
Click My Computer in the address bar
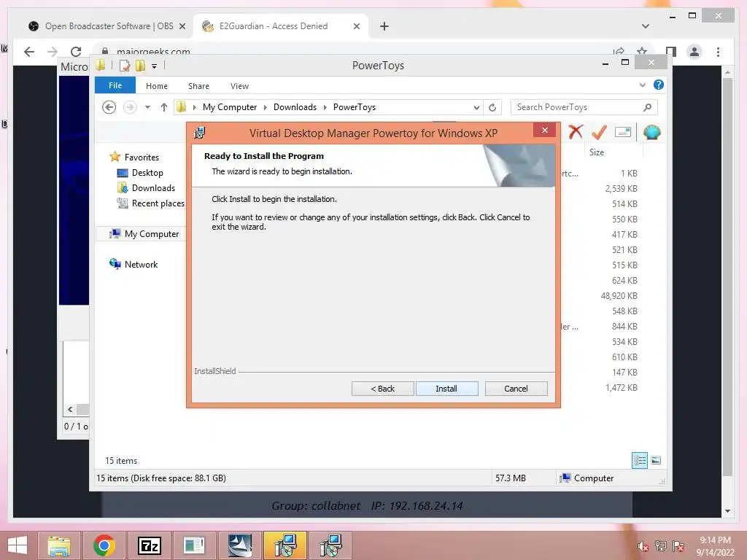click(230, 107)
